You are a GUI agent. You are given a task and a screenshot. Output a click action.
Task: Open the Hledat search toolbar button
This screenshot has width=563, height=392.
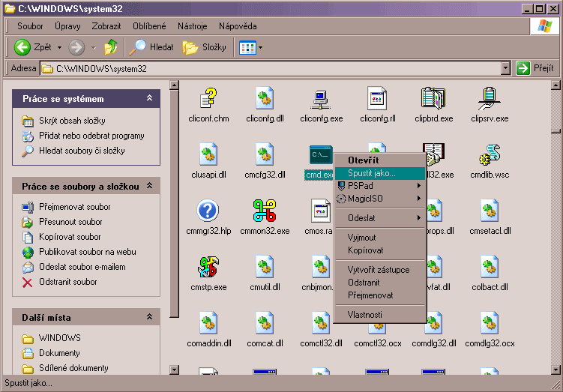(x=151, y=47)
